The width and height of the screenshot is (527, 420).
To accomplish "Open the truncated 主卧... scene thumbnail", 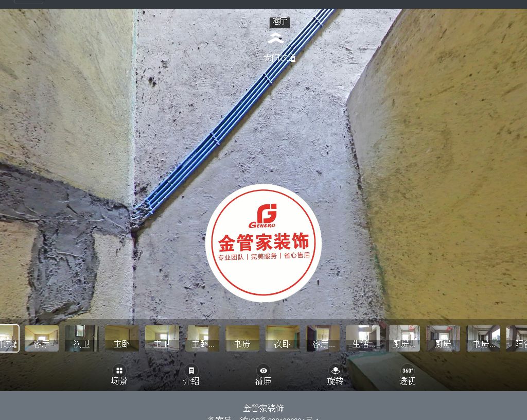I will pyautogui.click(x=202, y=338).
